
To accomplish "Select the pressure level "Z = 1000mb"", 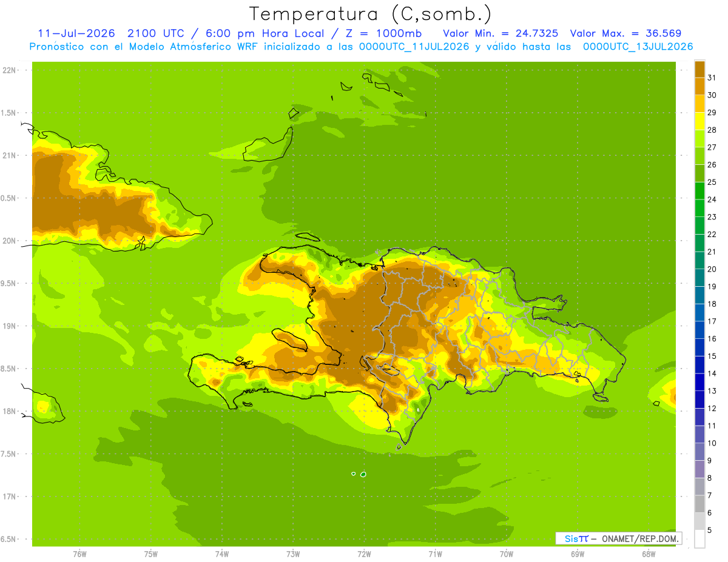I will (x=385, y=33).
